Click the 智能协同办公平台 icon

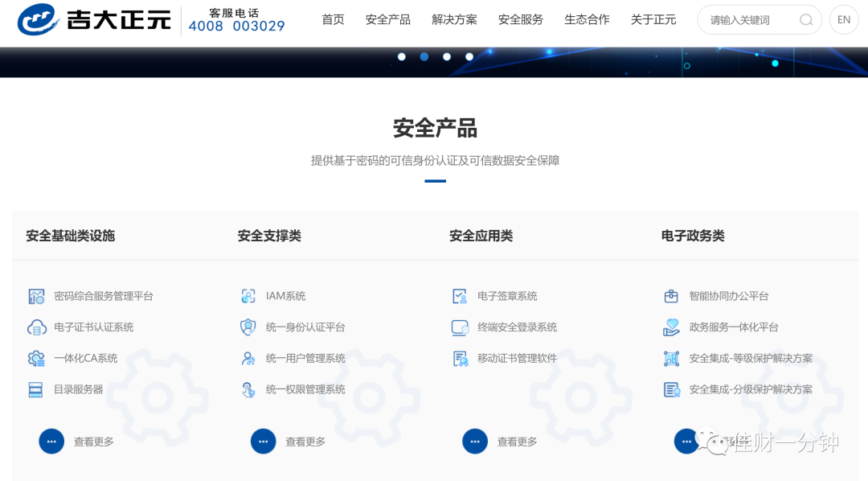tap(671, 297)
